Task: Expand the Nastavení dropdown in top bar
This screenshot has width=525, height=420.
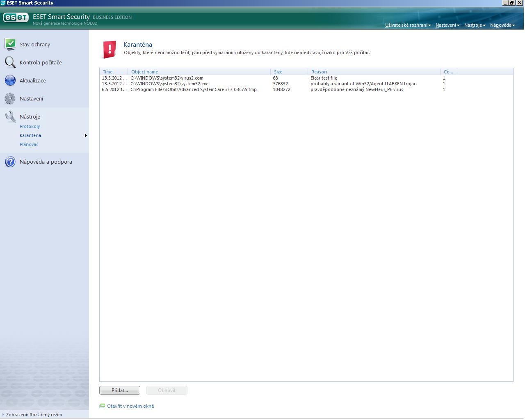Action: pos(447,25)
